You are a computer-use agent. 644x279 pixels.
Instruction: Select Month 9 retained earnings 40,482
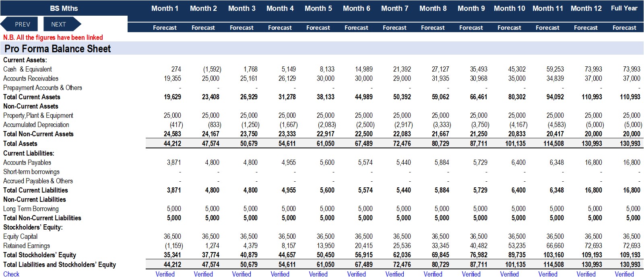pos(479,246)
